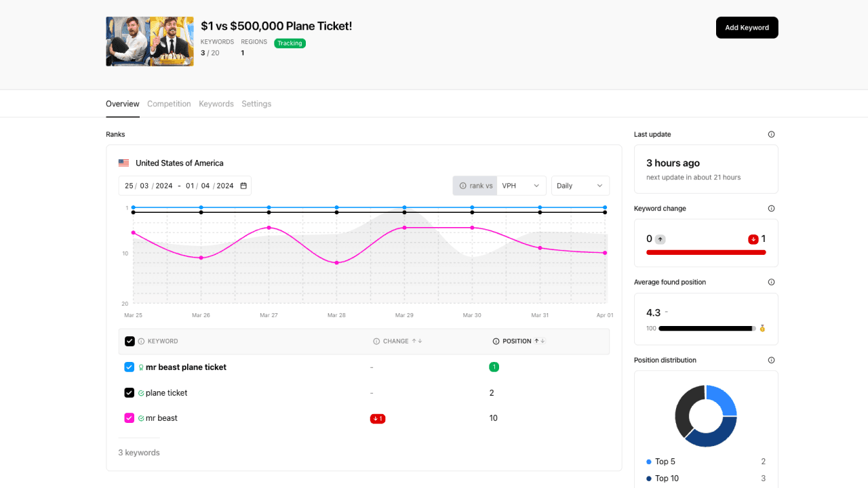The width and height of the screenshot is (868, 488).
Task: Click the info icon next to Last update
Action: point(771,134)
